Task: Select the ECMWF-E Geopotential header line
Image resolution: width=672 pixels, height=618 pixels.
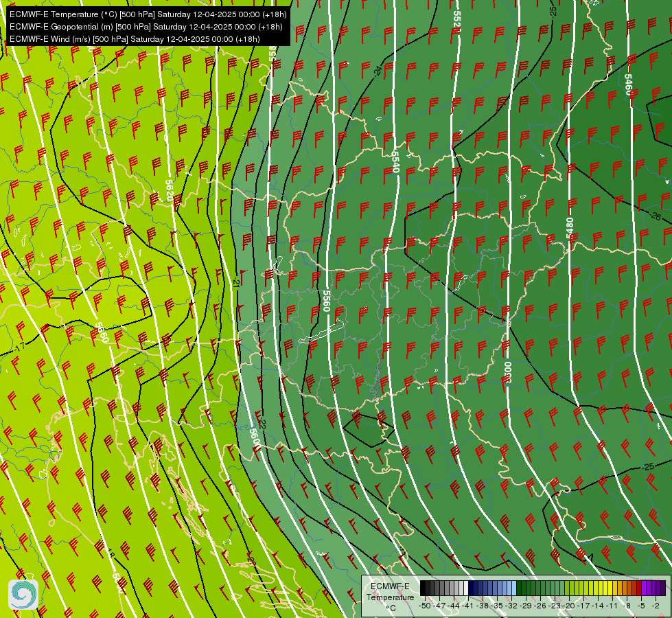Action: 146,27
